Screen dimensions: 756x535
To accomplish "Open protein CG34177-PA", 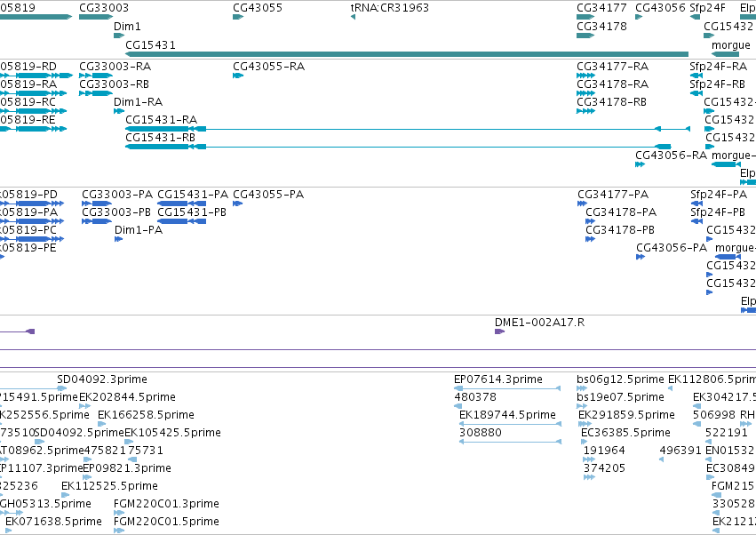I will [613, 195].
